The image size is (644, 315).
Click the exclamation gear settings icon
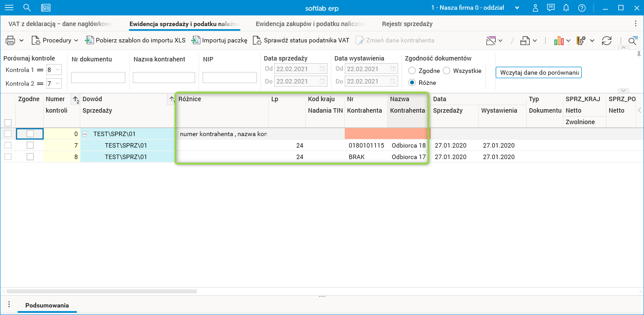click(581, 41)
